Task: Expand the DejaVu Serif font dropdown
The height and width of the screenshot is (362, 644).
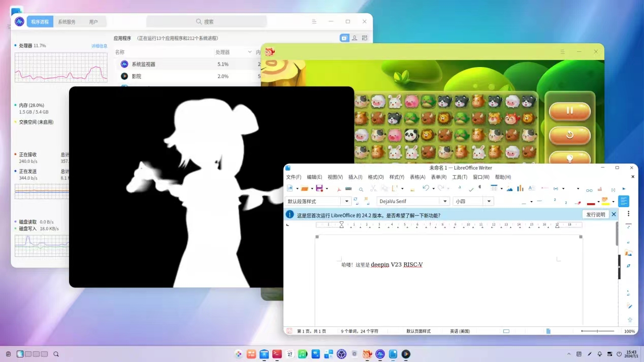Action: tap(445, 201)
